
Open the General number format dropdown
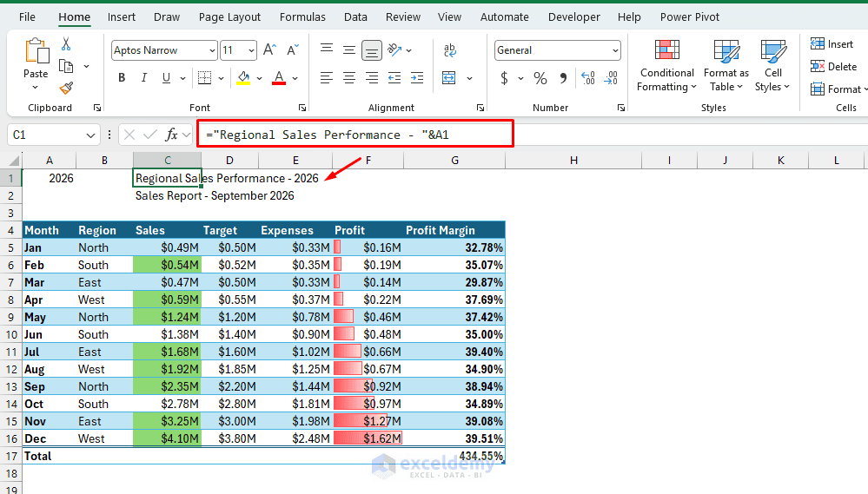click(615, 50)
